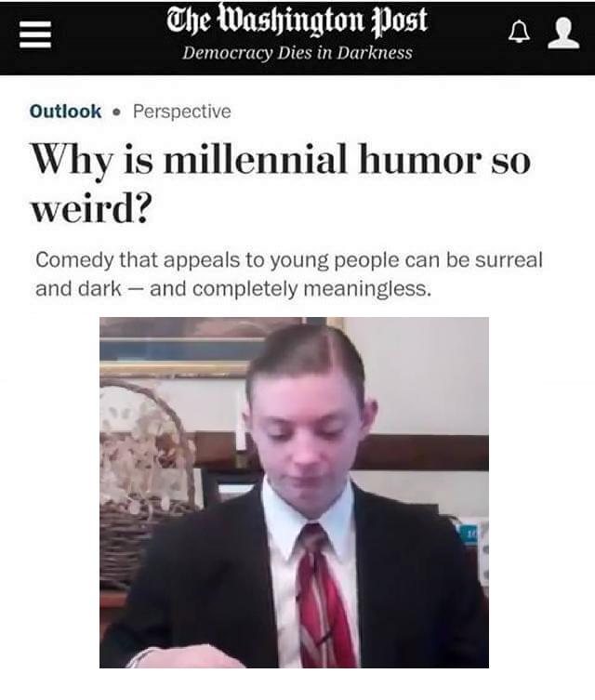This screenshot has height=700, width=595.
Task: Open the article photo of the man
Action: [x=294, y=493]
